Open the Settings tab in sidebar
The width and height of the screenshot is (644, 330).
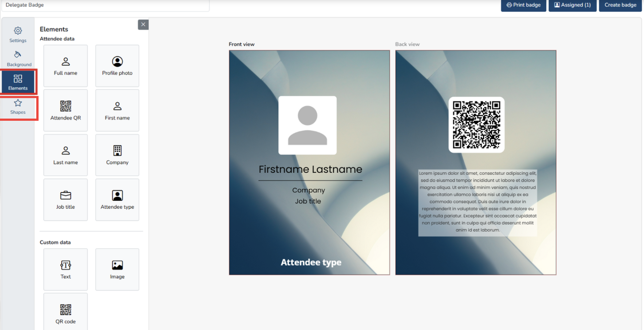tap(18, 35)
